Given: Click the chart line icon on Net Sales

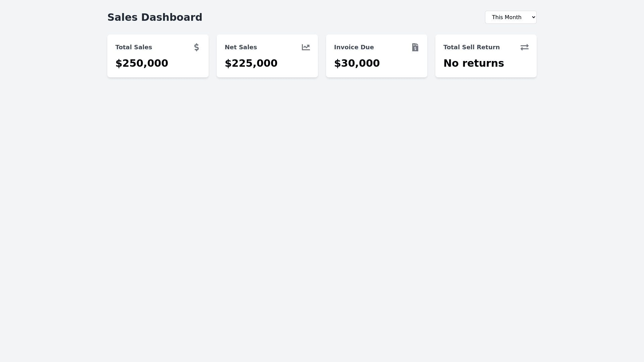Looking at the screenshot, I should (306, 47).
